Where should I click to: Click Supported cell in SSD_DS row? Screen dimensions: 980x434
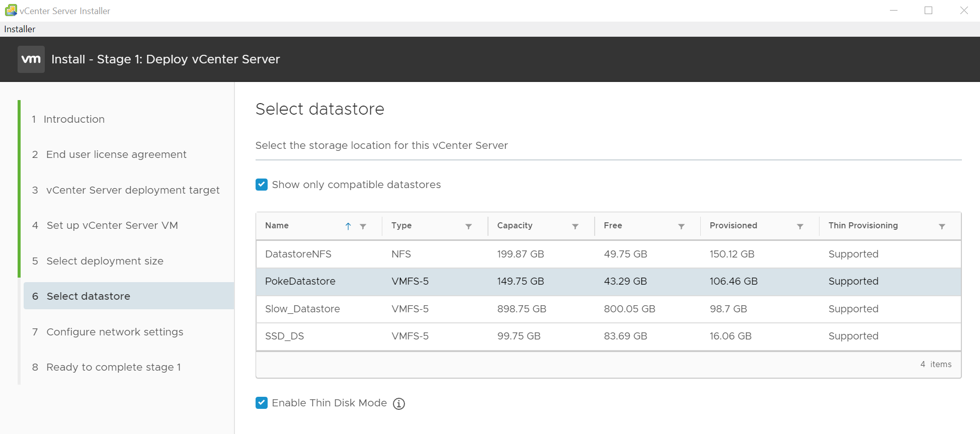853,336
